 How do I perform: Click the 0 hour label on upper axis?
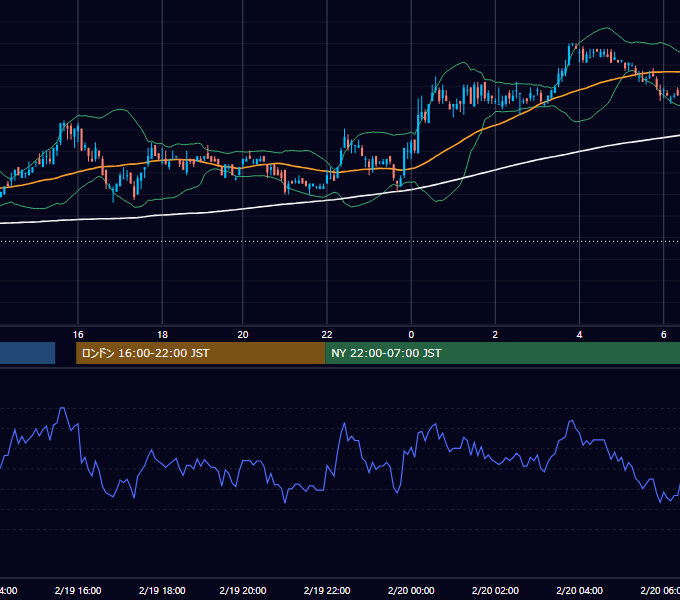(x=411, y=335)
